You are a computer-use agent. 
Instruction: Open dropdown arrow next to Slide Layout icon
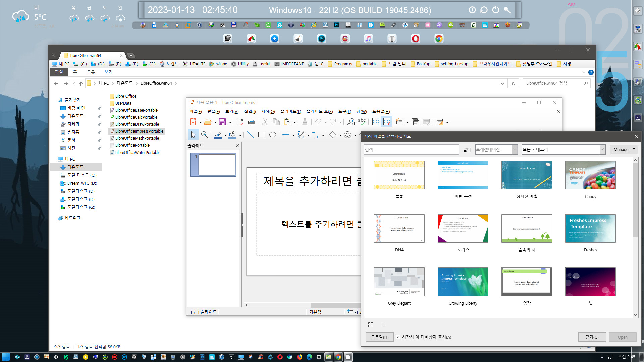[x=447, y=122]
